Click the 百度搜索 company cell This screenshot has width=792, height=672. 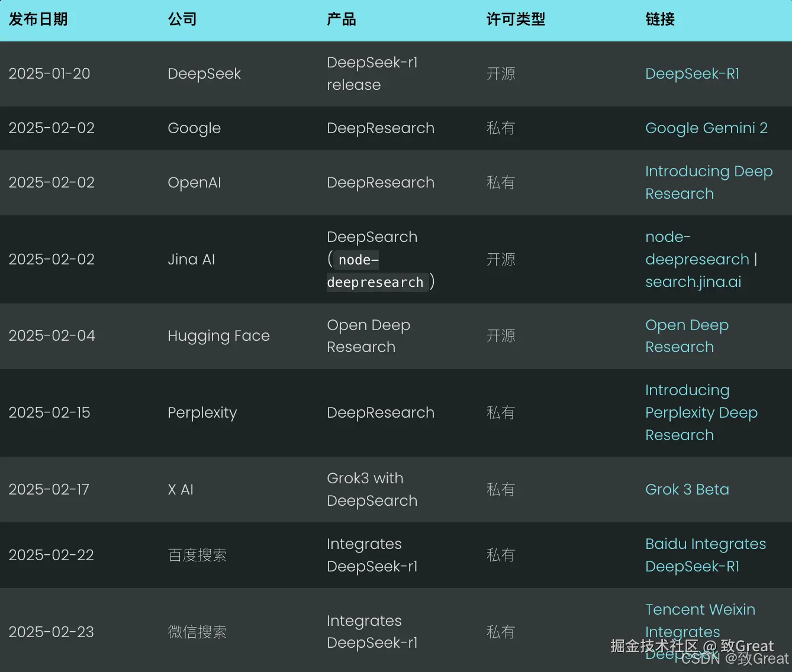pyautogui.click(x=197, y=555)
